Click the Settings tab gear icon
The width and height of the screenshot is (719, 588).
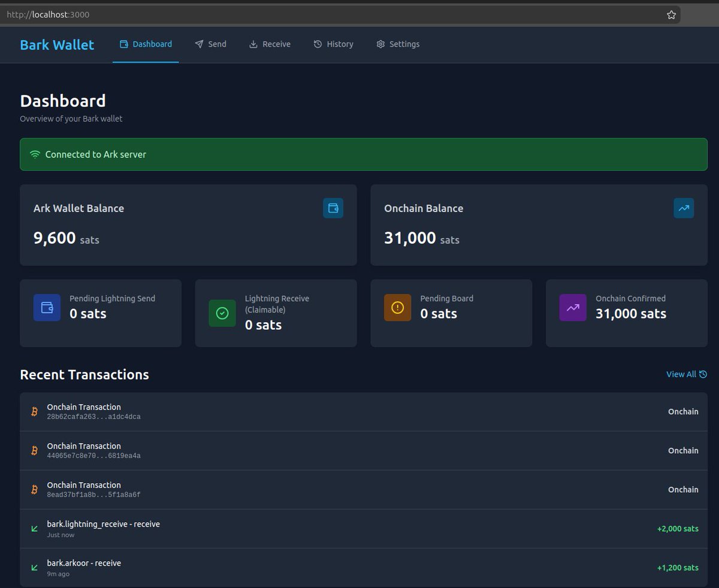pos(380,44)
